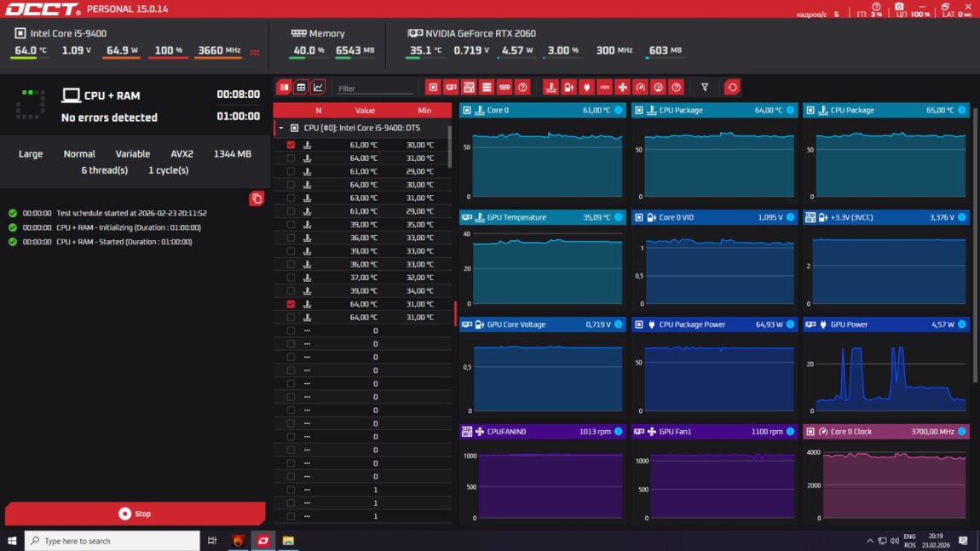
Task: Click the info icon on GPU Power graph
Action: pos(962,324)
